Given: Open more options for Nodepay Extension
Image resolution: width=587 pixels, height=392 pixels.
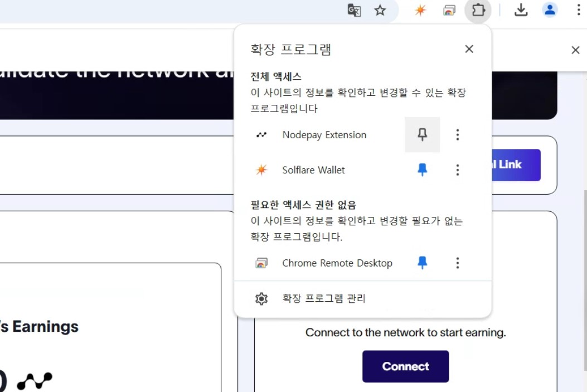Looking at the screenshot, I should (458, 134).
